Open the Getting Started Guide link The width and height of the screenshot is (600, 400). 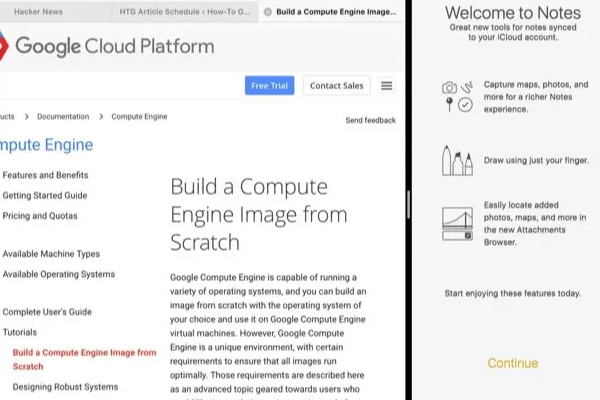point(45,195)
